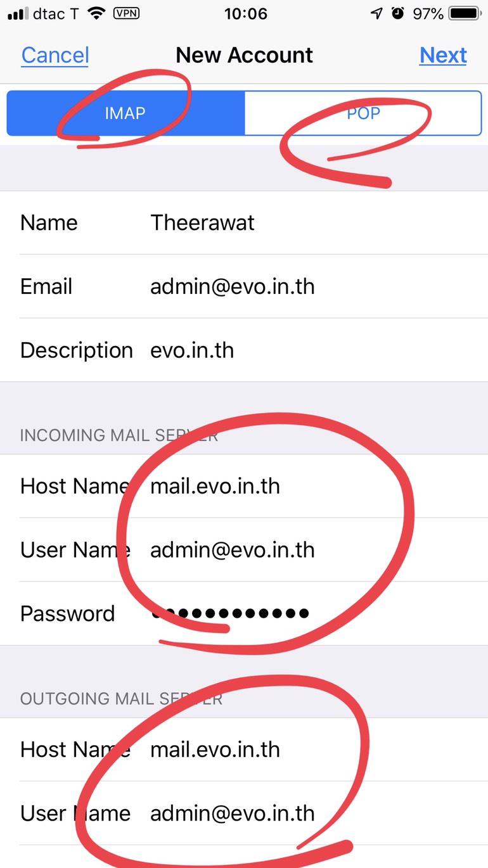Edit outgoing server User Name field
The width and height of the screenshot is (488, 868).
click(244, 813)
